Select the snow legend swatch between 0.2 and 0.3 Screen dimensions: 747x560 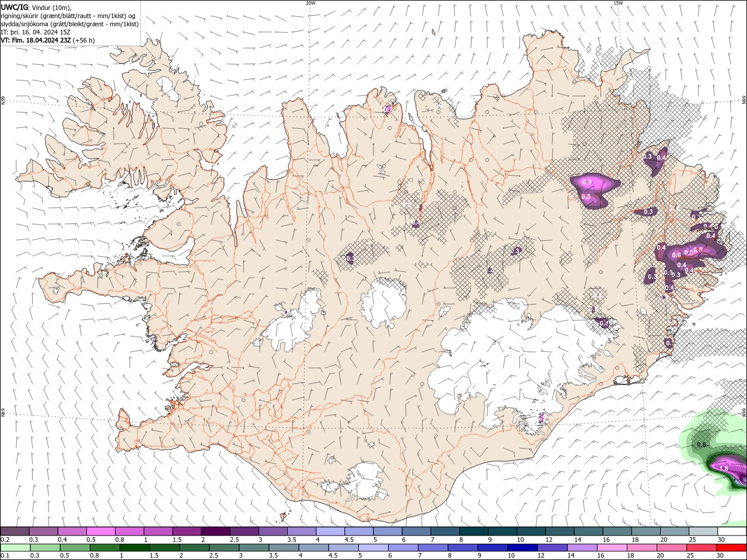tap(15, 531)
